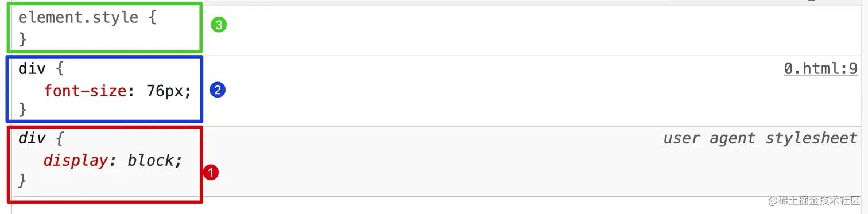The height and width of the screenshot is (214, 868).
Task: Click the opening brace after the first div selector
Action: [x=60, y=69]
